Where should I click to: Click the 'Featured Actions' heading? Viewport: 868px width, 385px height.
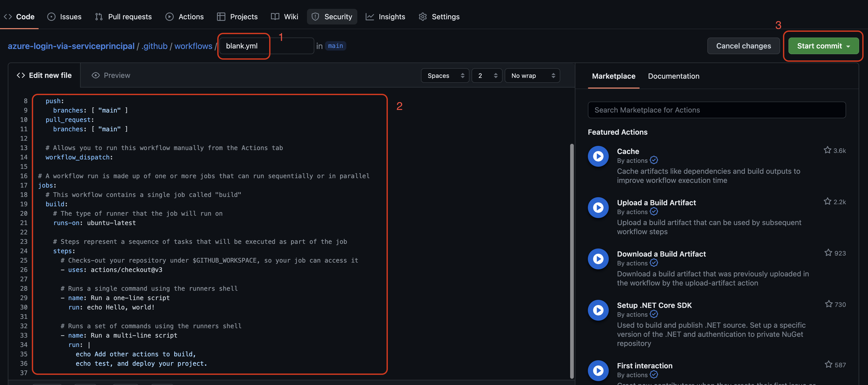[617, 132]
